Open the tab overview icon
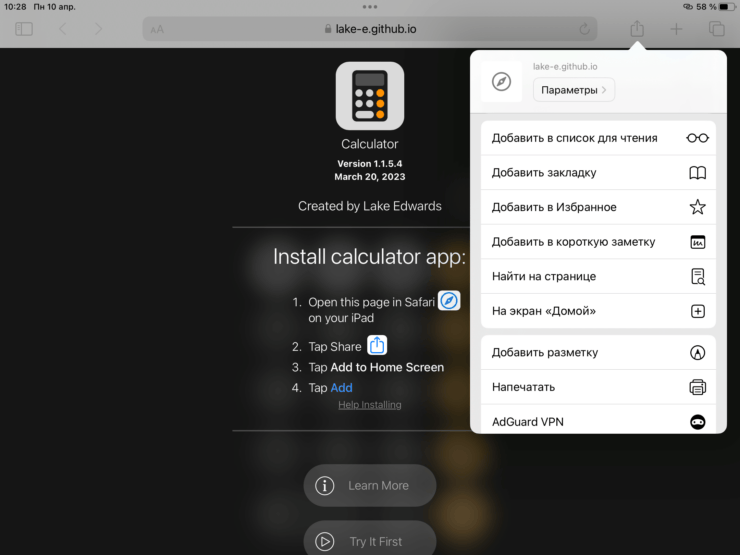This screenshot has width=740, height=555. tap(716, 29)
